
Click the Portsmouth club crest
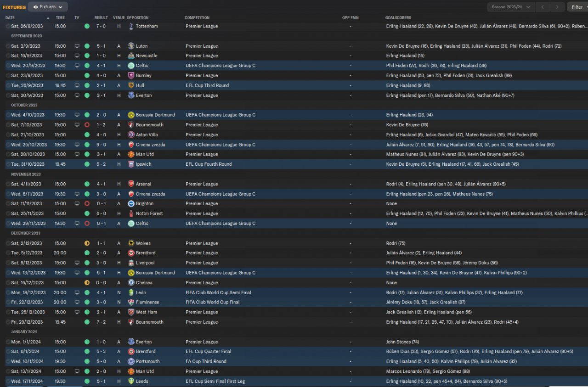click(131, 361)
